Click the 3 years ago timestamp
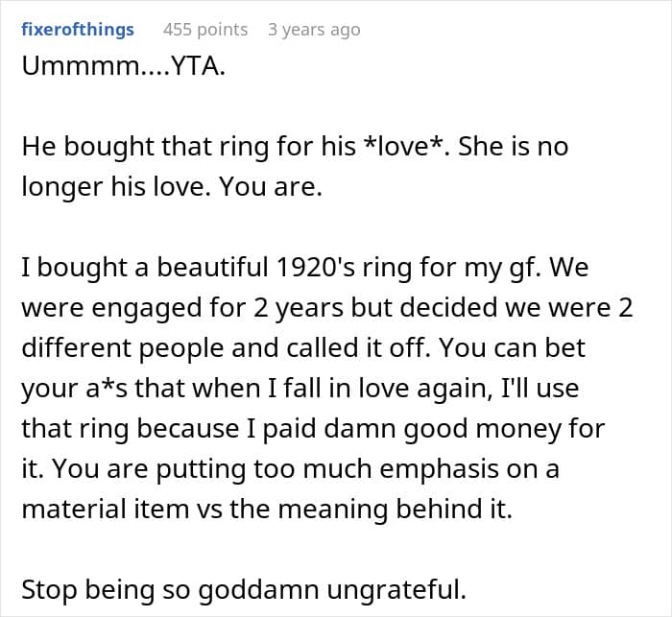The image size is (672, 617). (x=314, y=30)
